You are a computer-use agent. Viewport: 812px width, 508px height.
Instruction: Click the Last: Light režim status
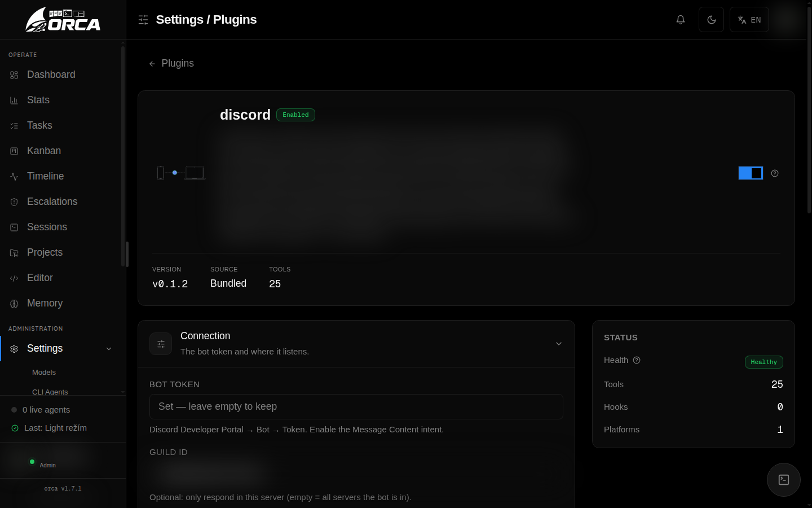click(49, 428)
